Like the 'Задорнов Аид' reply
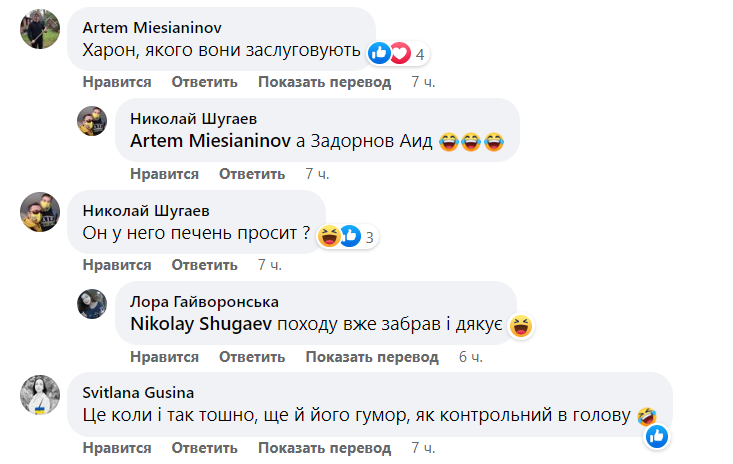The width and height of the screenshot is (733, 464). click(164, 174)
